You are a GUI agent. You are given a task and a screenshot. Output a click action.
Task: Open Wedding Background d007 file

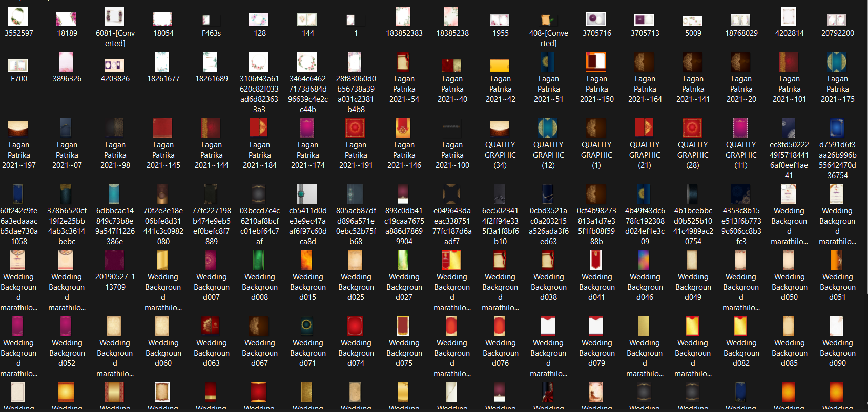(x=211, y=261)
